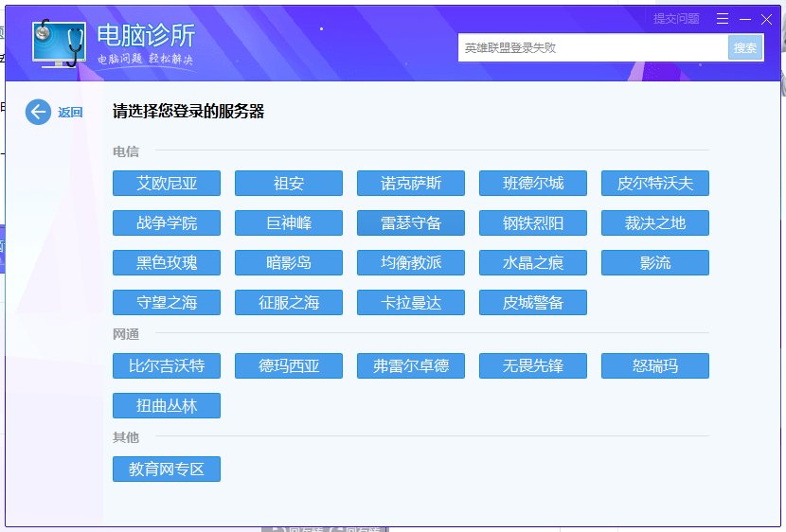
Task: Minimize the 电脑诊所 window
Action: 745,20
